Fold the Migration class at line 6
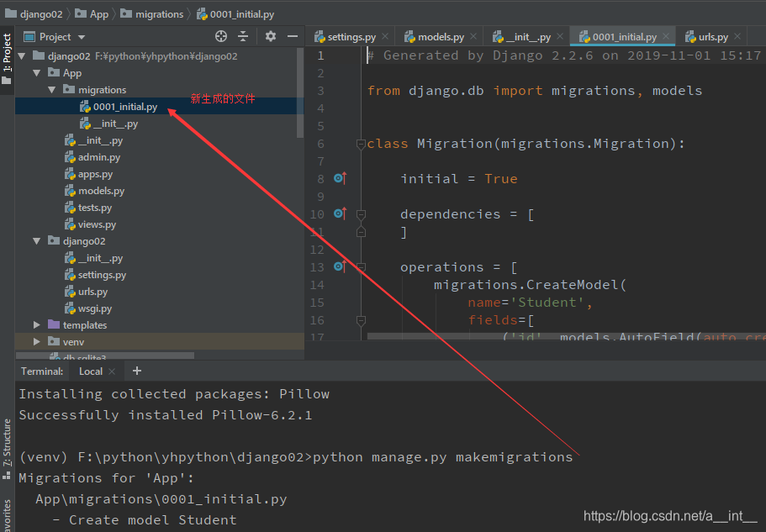766x532 pixels. (x=361, y=144)
